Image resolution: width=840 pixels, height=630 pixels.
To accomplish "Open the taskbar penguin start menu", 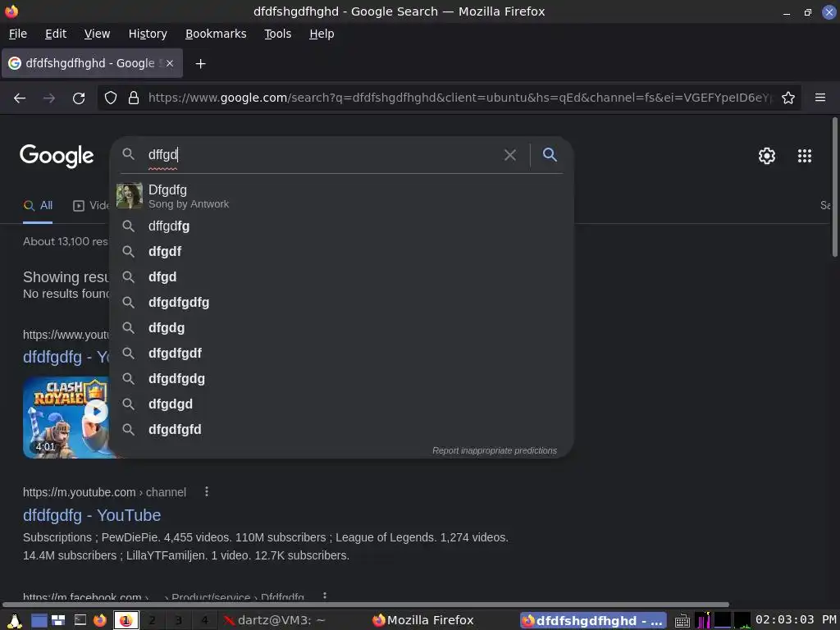I will click(x=15, y=620).
